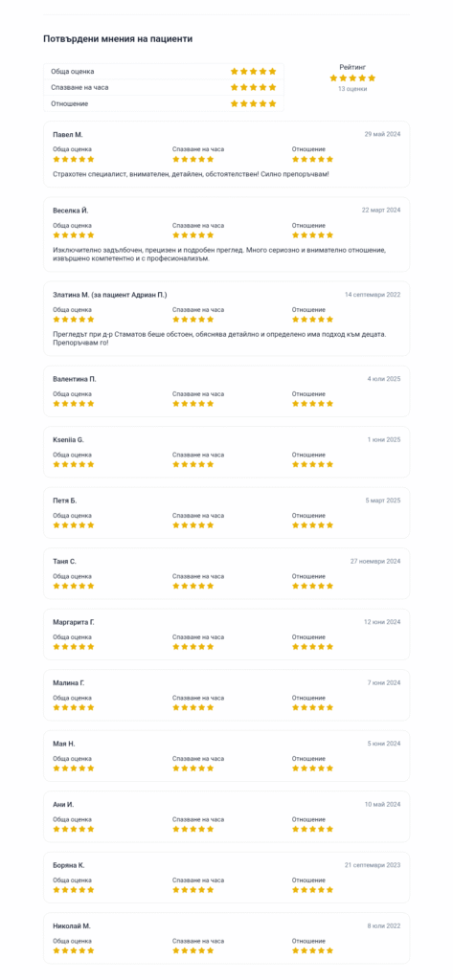Image resolution: width=453 pixels, height=980 pixels.
Task: Click Спазване на часа stars in Валентина П. review
Action: coord(193,404)
